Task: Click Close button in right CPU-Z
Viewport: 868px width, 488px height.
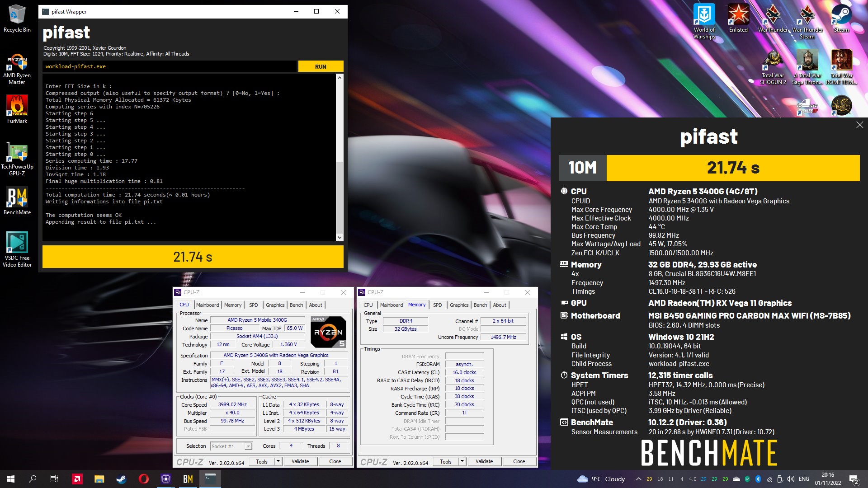Action: tap(519, 461)
